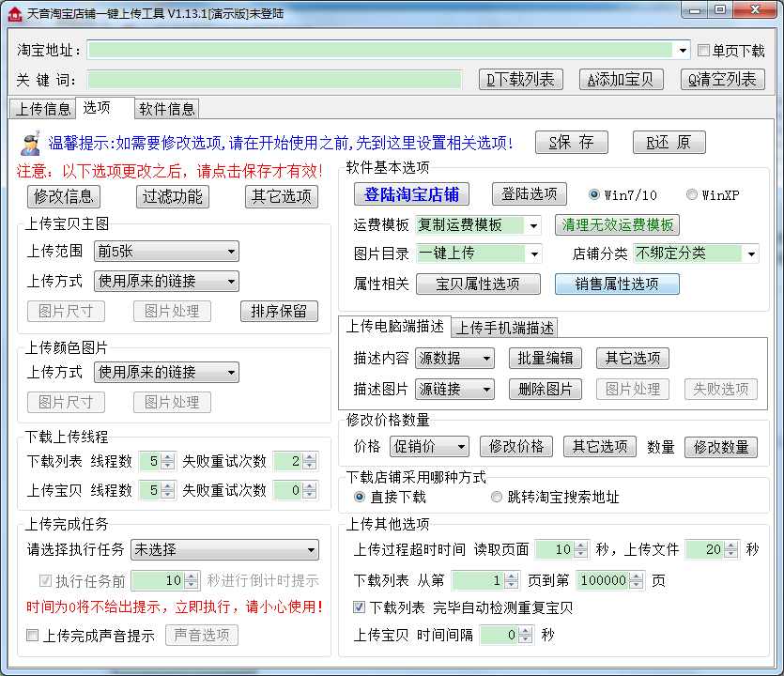The height and width of the screenshot is (676, 784).
Task: Select the Win7/10 radio button
Action: pos(594,194)
